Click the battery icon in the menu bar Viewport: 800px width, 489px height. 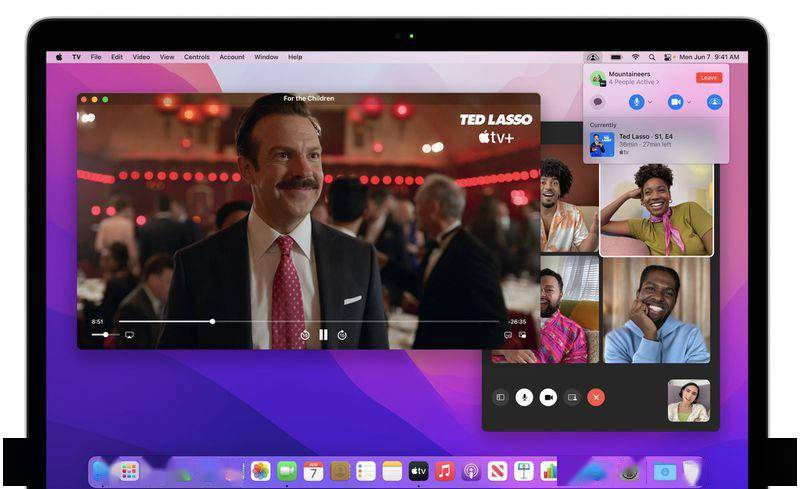[x=616, y=57]
